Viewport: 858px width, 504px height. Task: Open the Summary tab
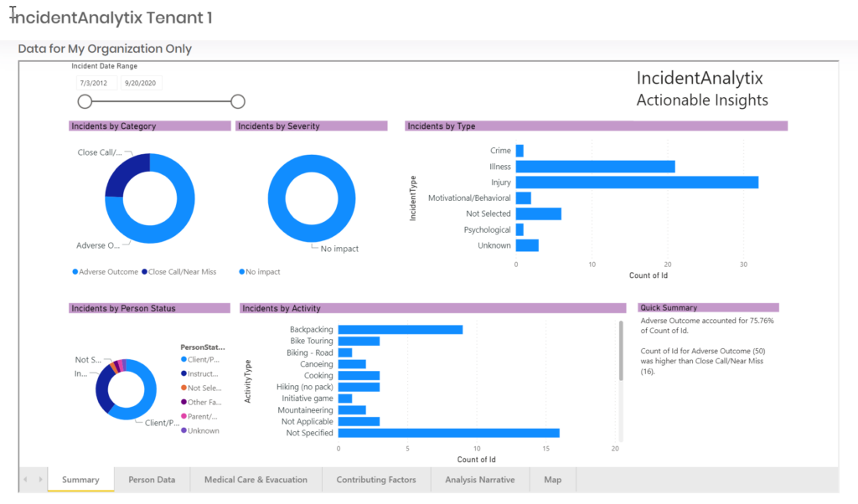pos(80,480)
